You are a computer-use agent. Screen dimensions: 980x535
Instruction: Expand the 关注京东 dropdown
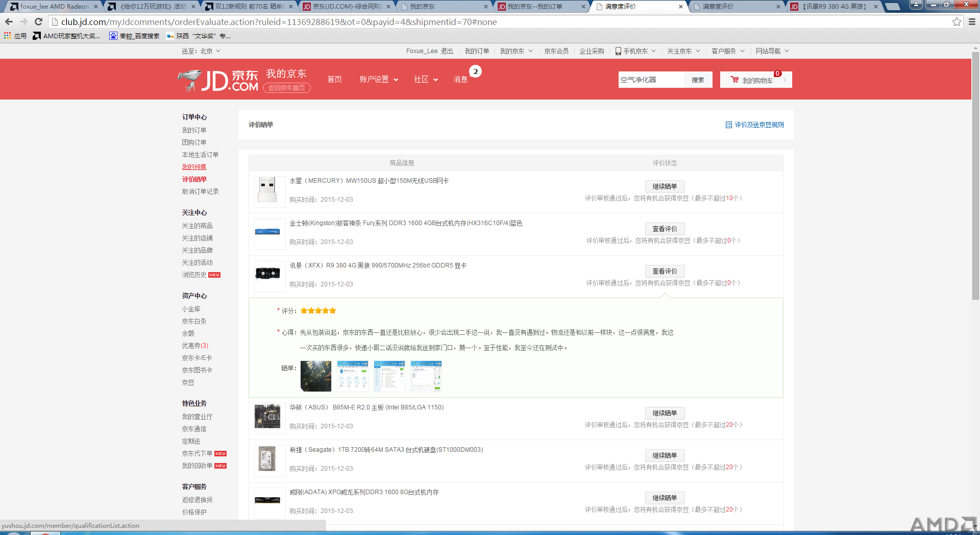pos(683,51)
